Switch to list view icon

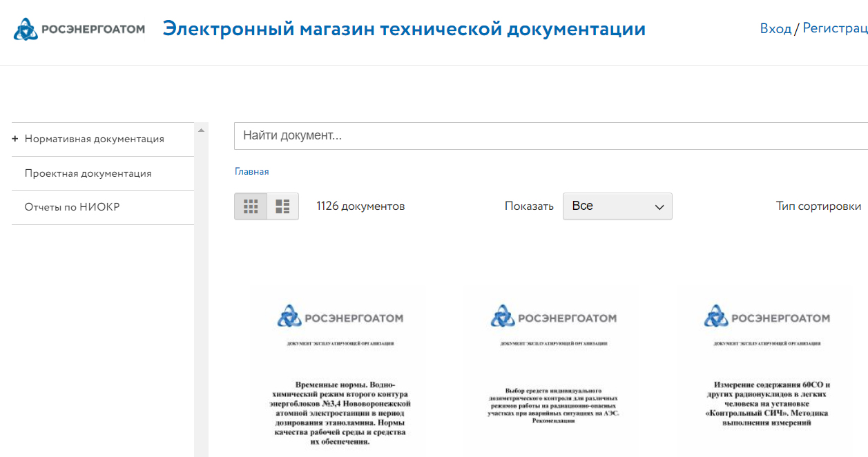(x=282, y=206)
